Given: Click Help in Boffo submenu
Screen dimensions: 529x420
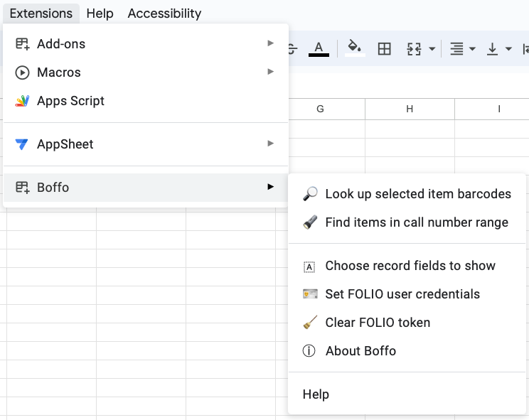Looking at the screenshot, I should click(407, 394).
